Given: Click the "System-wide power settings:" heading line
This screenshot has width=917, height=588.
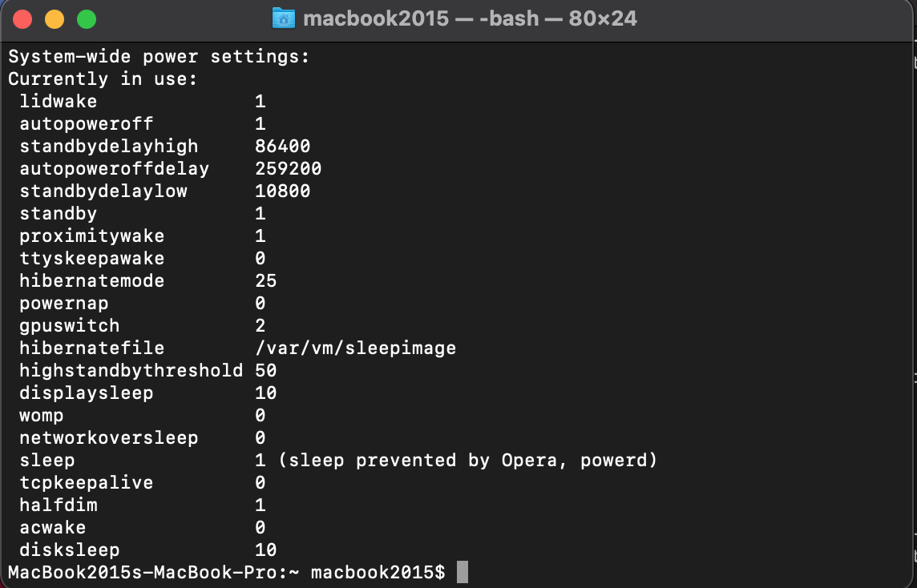Looking at the screenshot, I should coord(159,57).
